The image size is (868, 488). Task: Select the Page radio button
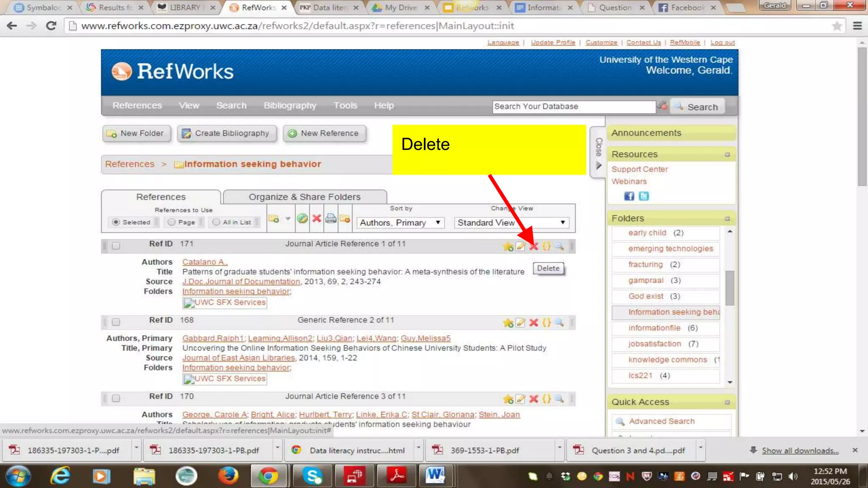(x=171, y=222)
